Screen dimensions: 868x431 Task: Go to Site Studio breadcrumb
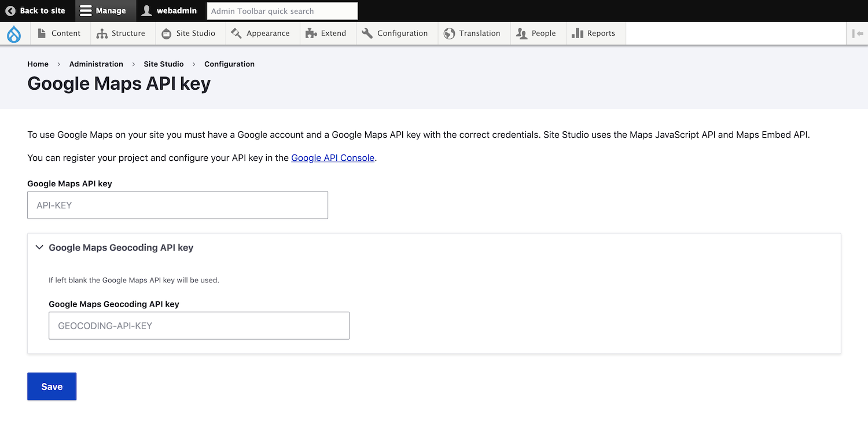(x=164, y=64)
